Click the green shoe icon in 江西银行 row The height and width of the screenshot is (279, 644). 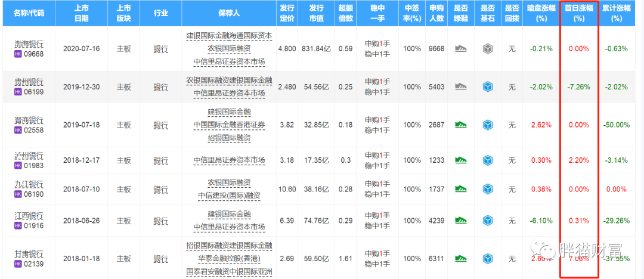[461, 221]
